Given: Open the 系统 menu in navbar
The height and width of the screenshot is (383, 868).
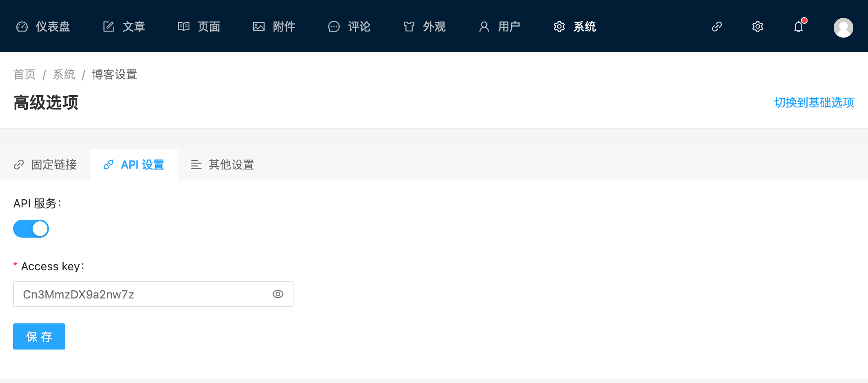Looking at the screenshot, I should coord(575,27).
